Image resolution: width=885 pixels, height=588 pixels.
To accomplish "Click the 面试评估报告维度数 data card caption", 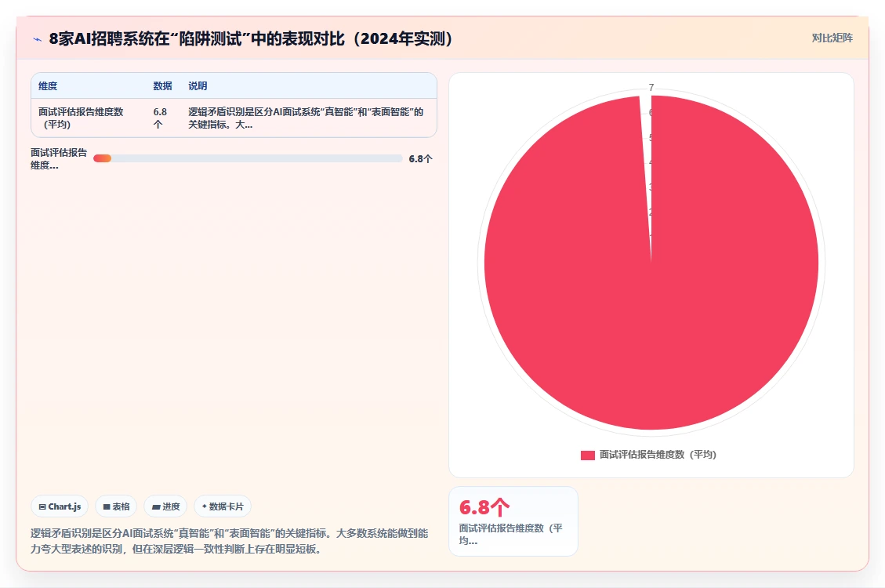I will [x=511, y=534].
